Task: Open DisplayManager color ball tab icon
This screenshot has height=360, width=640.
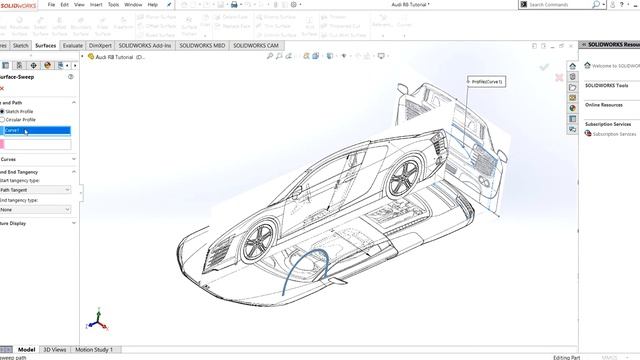Action: (48, 65)
